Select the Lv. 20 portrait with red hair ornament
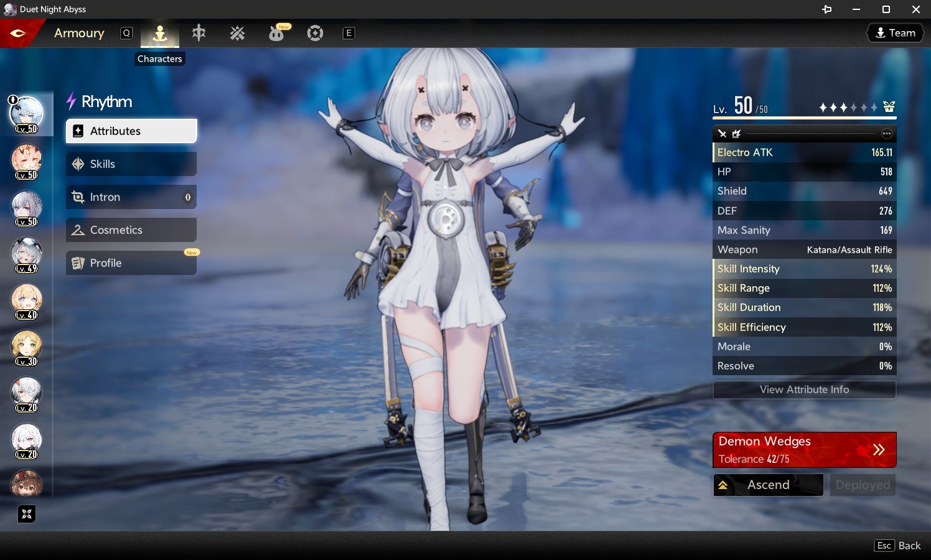 27,394
